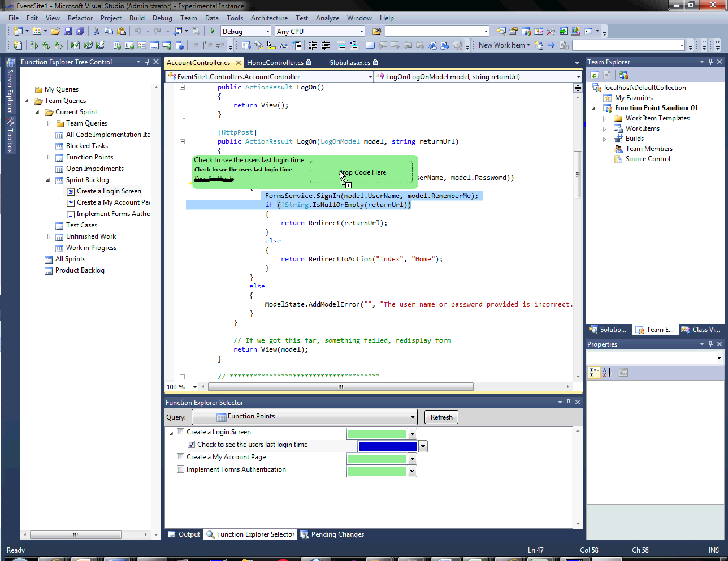Collapse the Current Sprint tree node
Screen dimensions: 728x561
(37, 112)
